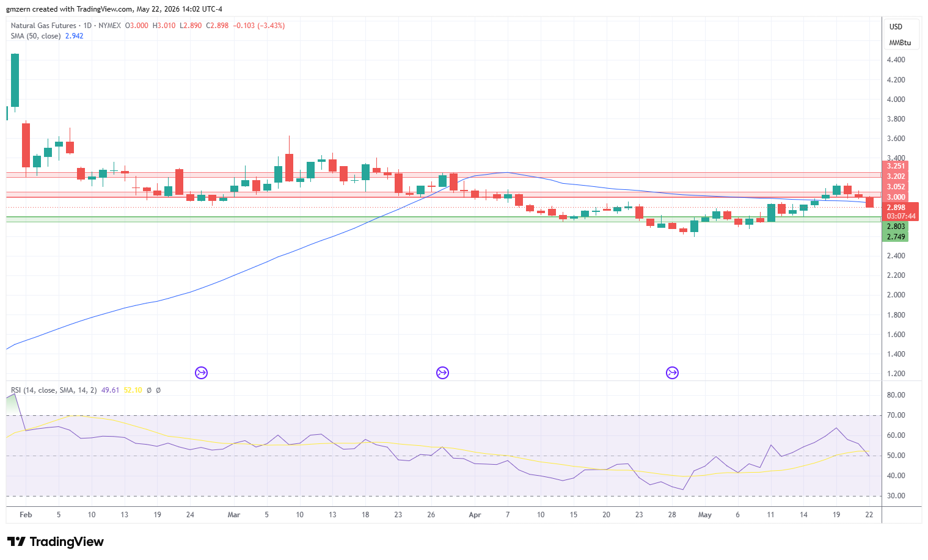Click the 30.00 RSI axis label
928x560 pixels.
(896, 496)
